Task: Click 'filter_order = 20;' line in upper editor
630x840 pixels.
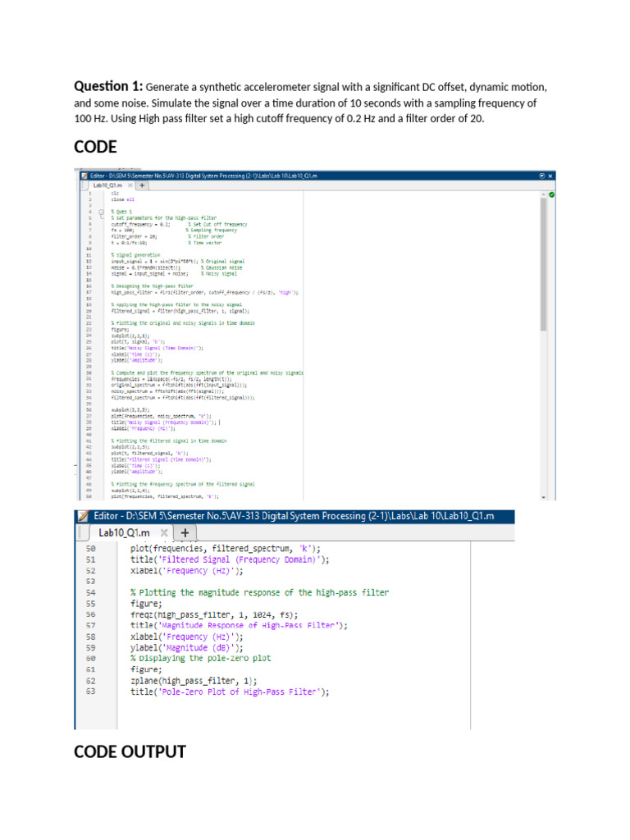Action: click(x=134, y=236)
